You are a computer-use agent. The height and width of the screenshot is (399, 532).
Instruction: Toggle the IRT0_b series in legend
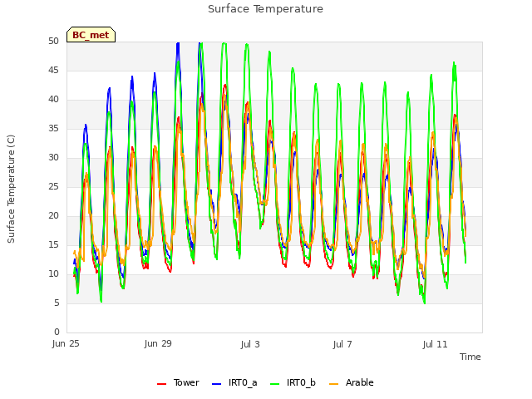point(293,382)
